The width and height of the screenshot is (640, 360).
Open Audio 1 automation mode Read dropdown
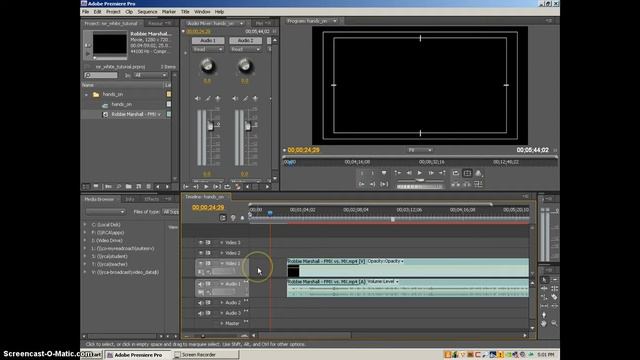[x=208, y=49]
